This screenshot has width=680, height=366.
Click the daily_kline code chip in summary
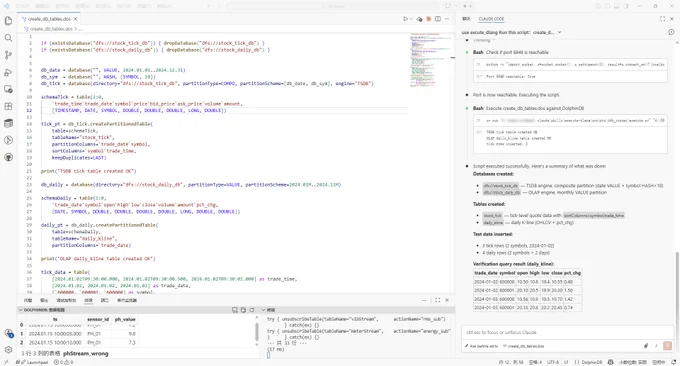[x=493, y=222]
